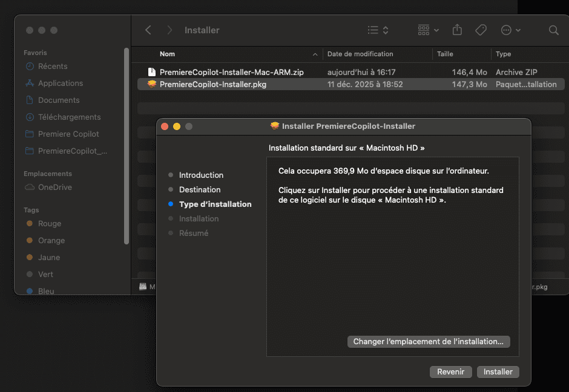Screen dimensions: 569x392
Task: Click Revenir to go back
Action: tap(451, 371)
